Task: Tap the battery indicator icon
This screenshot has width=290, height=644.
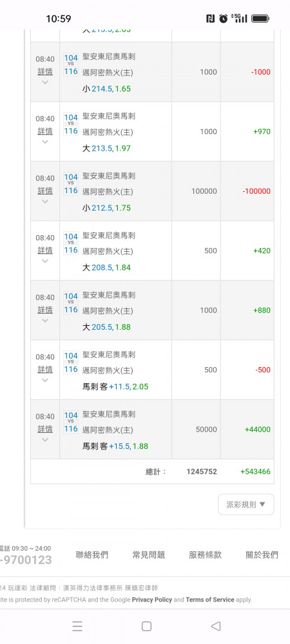Action: pos(260,19)
